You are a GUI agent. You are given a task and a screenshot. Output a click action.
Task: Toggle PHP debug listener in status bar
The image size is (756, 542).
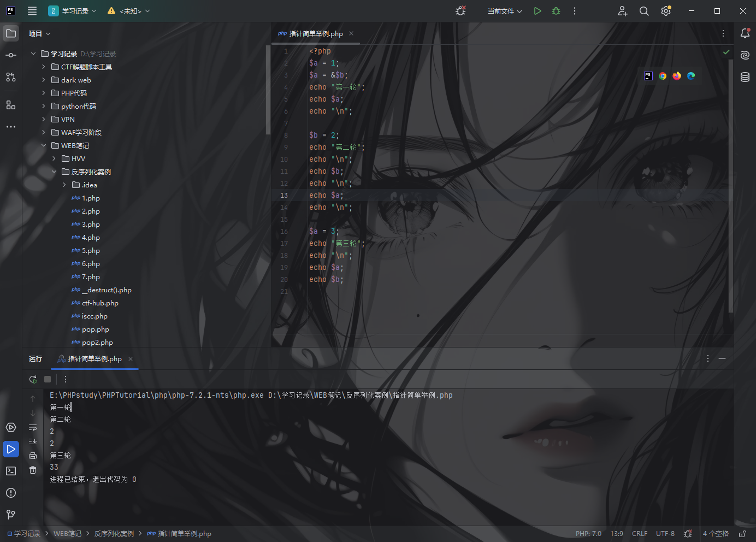click(688, 534)
